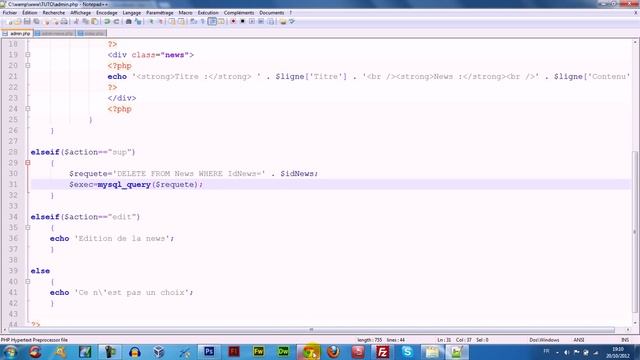Open the Recherche menu
The image size is (640, 360).
[x=53, y=13]
